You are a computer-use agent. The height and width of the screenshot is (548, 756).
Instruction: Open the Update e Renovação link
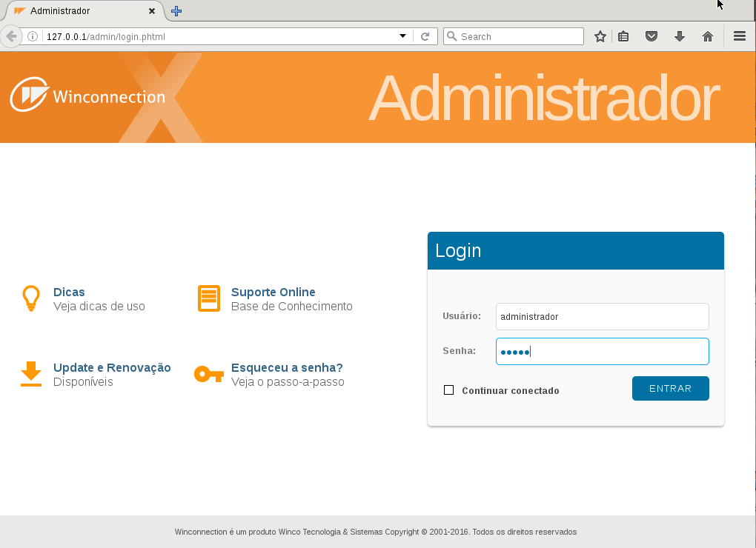point(112,367)
